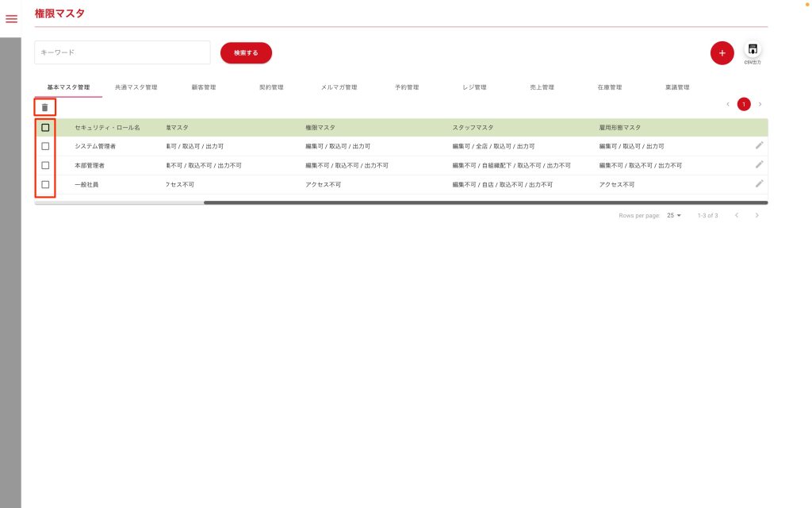The image size is (812, 508).
Task: Open the Rows per page dropdown
Action: pos(674,215)
